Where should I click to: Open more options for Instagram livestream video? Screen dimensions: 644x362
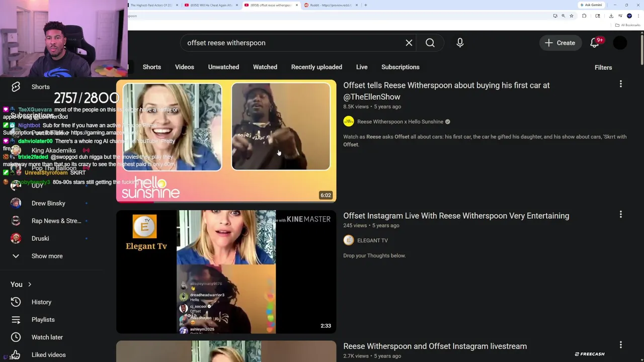620,344
